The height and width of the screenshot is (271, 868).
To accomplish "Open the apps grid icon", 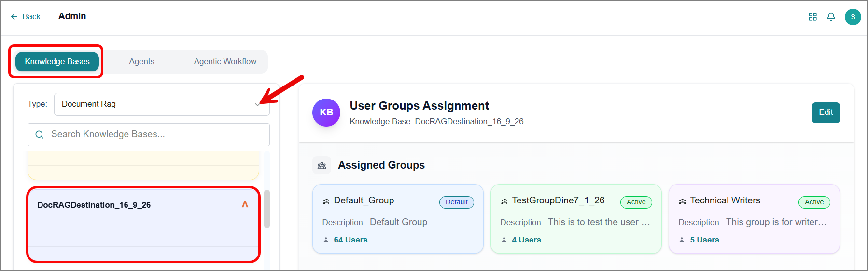I will point(812,17).
